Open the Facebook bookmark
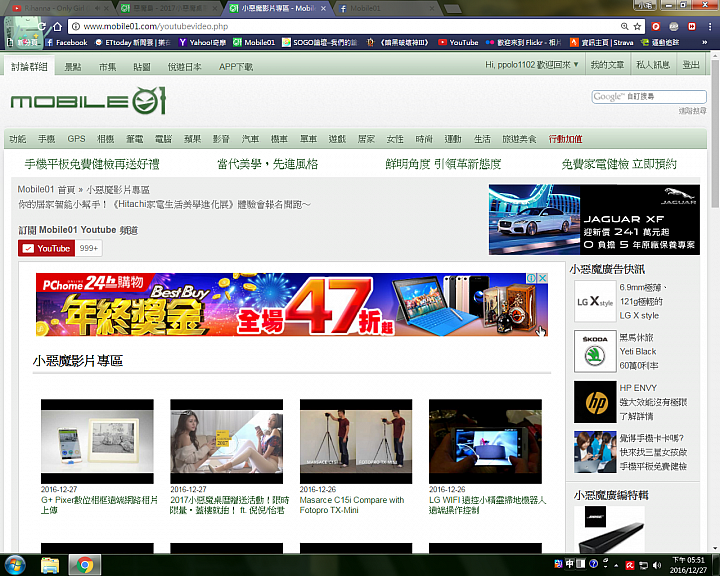 67,42
